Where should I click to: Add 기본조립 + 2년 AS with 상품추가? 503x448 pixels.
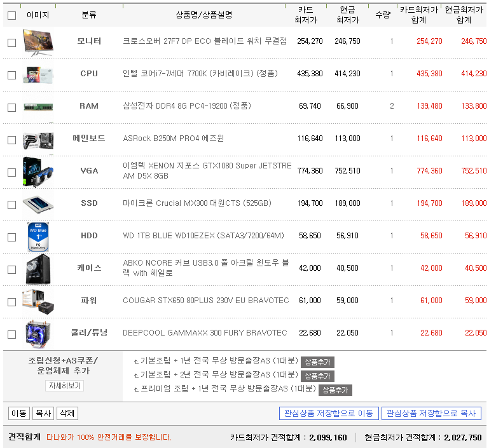(317, 376)
